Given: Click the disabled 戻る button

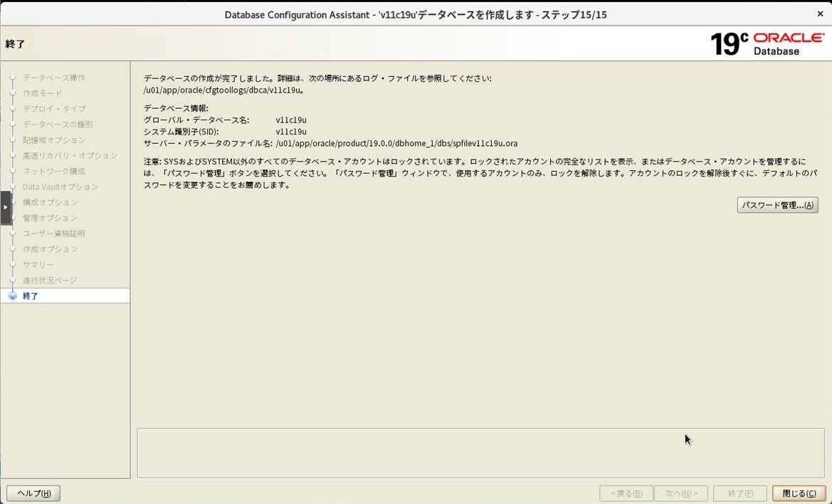Looking at the screenshot, I should (626, 493).
